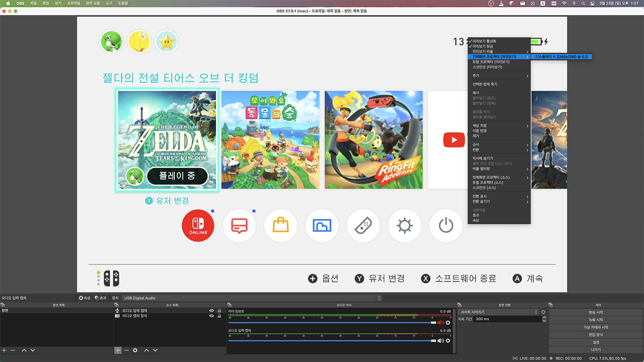The width and height of the screenshot is (644, 362).
Task: Toggle the lock on 오디오 입력 캡쳐 source
Action: 219,311
